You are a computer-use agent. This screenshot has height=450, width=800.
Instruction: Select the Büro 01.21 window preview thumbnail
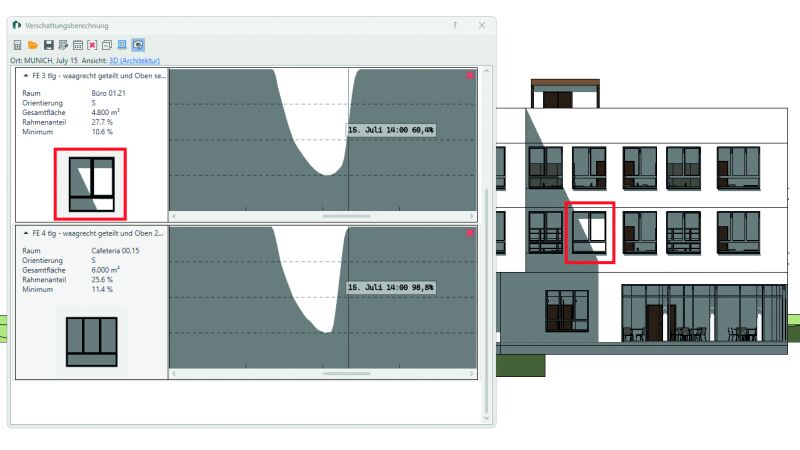[x=90, y=183]
